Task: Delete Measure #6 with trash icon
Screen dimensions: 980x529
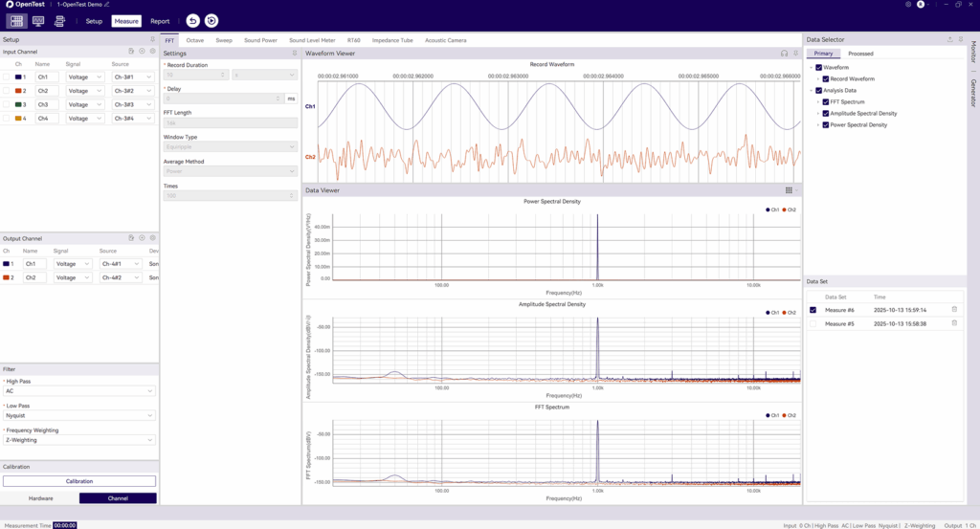Action: pos(953,309)
